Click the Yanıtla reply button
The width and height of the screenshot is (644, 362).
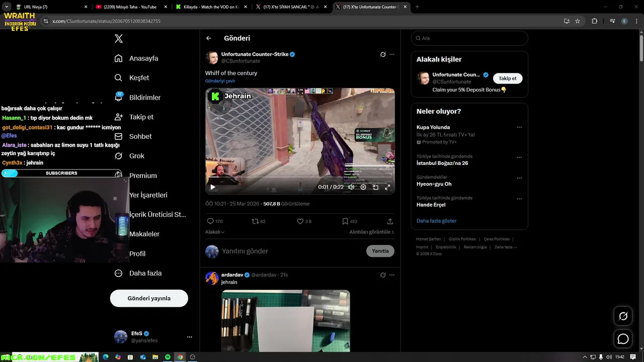(x=380, y=251)
